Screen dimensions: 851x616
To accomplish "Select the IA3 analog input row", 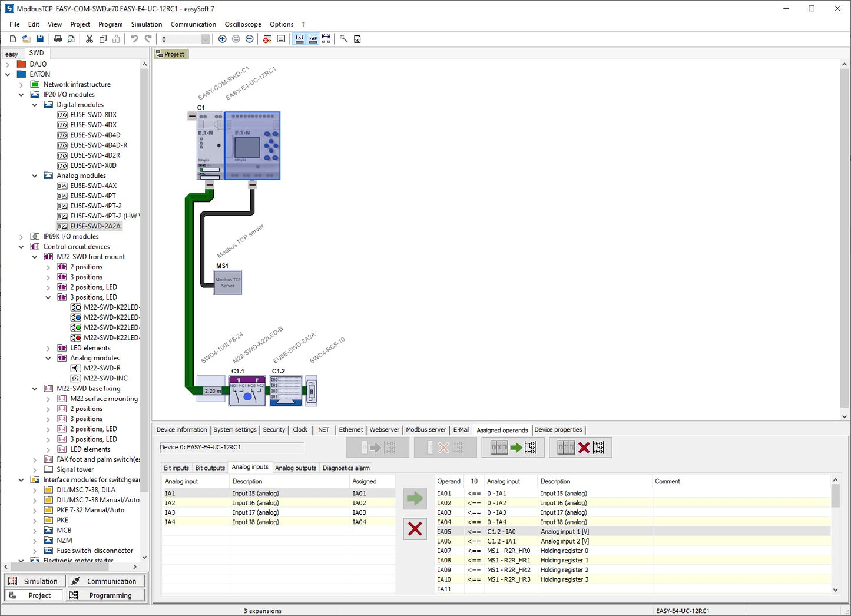I will point(279,512).
